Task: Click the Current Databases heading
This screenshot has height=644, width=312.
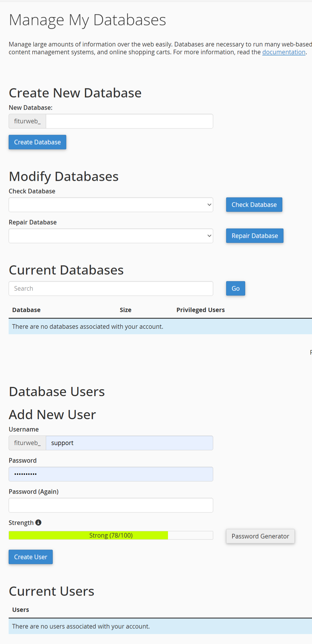Action: [66, 270]
